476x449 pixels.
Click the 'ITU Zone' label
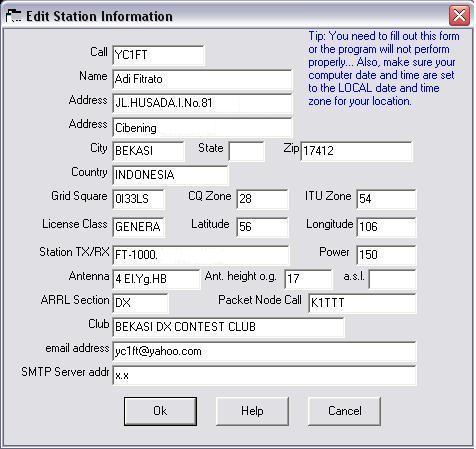(328, 196)
